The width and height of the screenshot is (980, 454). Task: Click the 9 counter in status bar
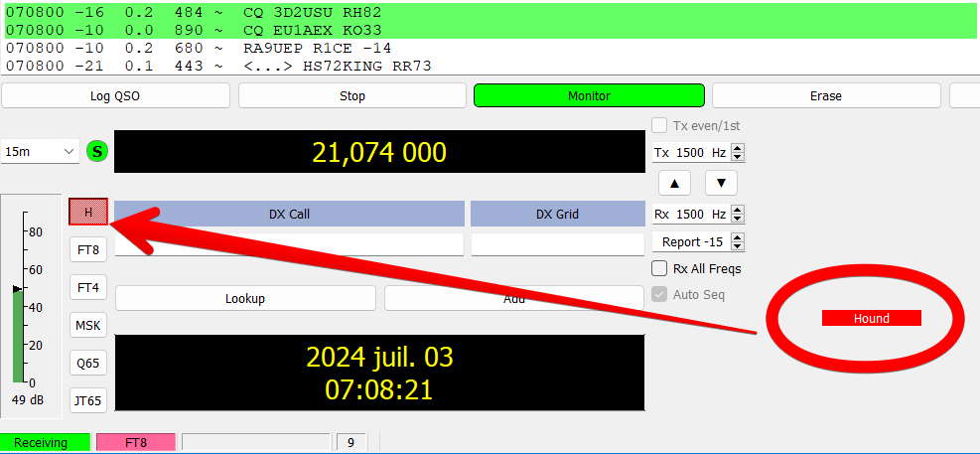[351, 442]
